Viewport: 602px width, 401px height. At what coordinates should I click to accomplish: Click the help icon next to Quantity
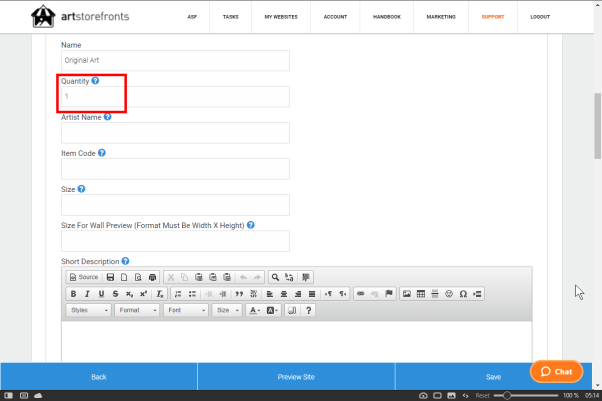95,80
